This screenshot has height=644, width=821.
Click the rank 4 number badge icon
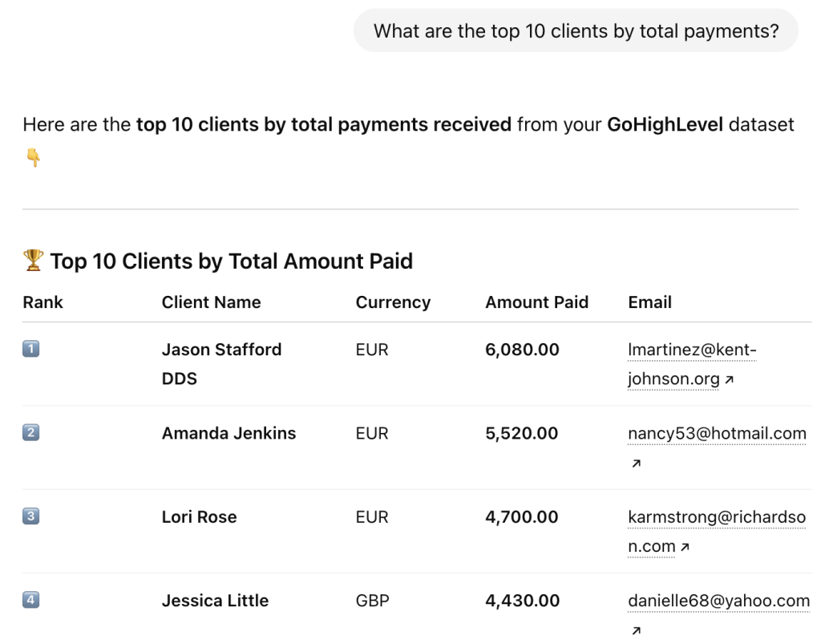point(31,600)
